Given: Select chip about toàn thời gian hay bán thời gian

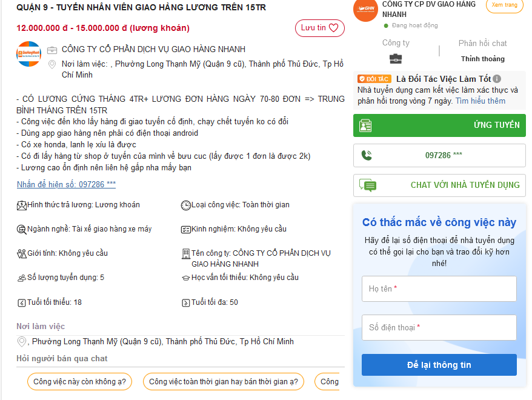Looking at the screenshot, I should 224,382.
